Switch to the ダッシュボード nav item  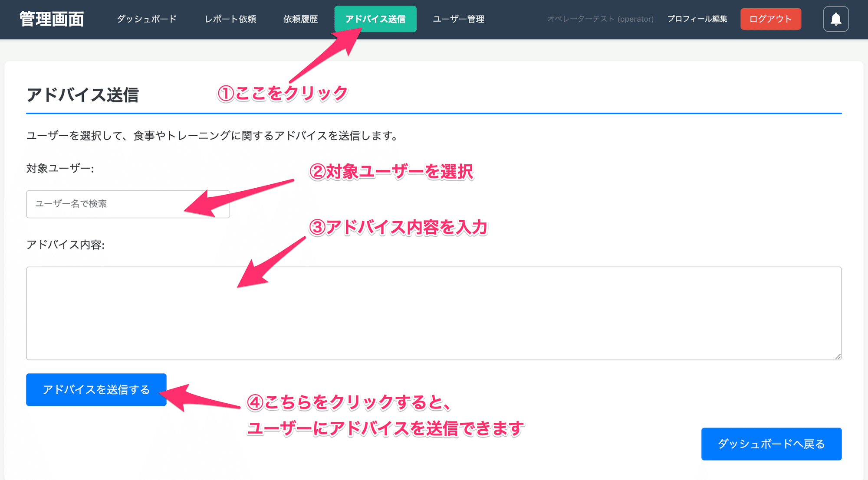tap(146, 19)
